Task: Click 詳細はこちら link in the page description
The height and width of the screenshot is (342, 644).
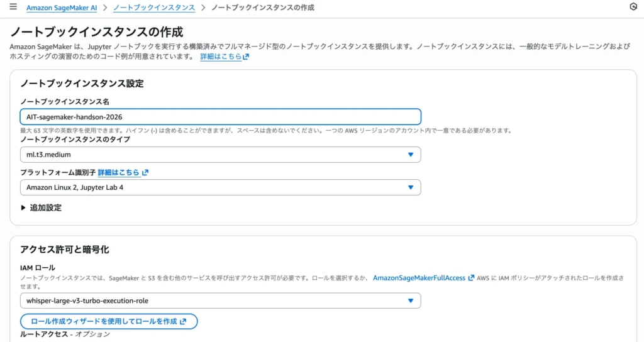Action: pos(220,57)
